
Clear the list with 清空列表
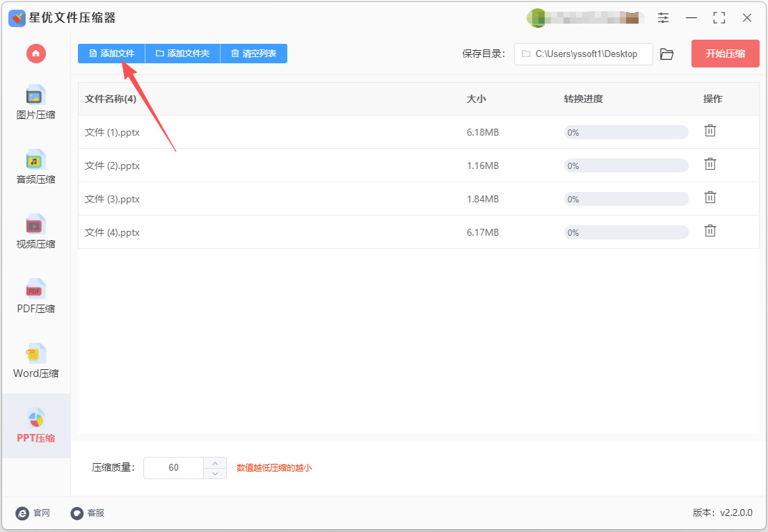coord(254,54)
